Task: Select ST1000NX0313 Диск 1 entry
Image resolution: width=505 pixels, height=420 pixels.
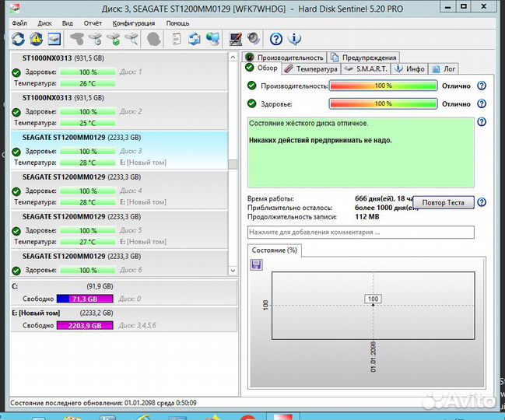Action: click(119, 72)
